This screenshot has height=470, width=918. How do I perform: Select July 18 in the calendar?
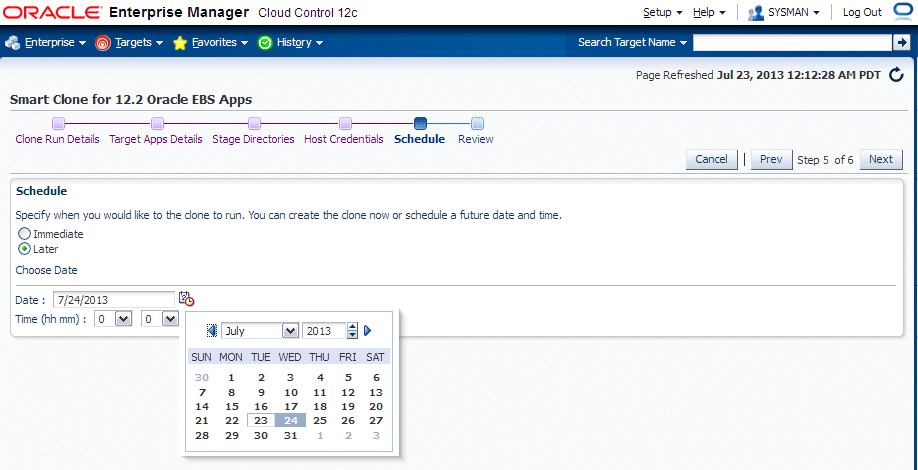(320, 406)
